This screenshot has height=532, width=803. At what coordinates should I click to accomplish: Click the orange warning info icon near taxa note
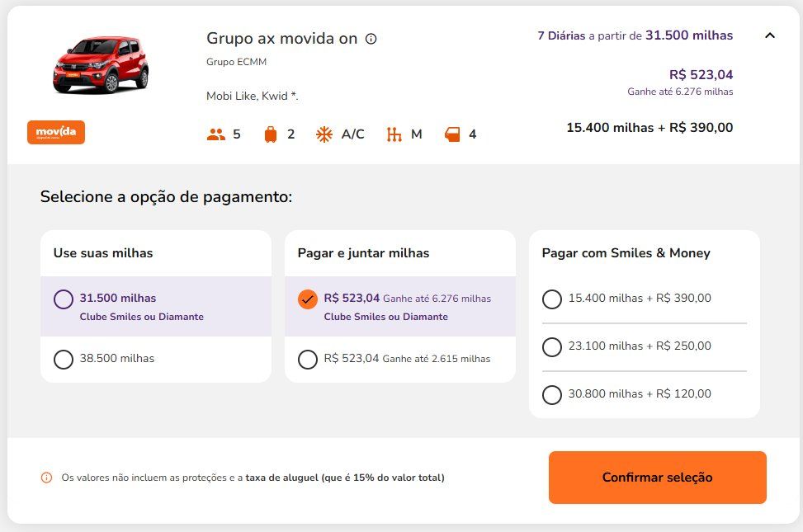46,478
